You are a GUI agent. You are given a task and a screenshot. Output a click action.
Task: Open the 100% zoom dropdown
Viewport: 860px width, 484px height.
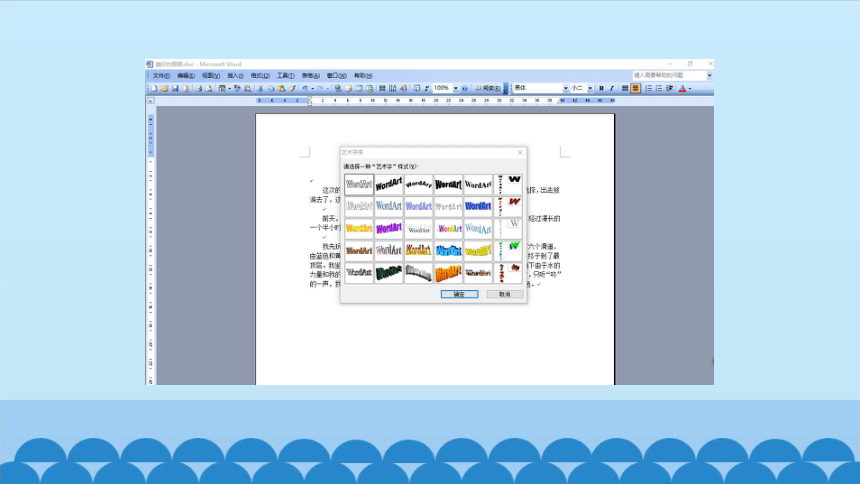(455, 88)
